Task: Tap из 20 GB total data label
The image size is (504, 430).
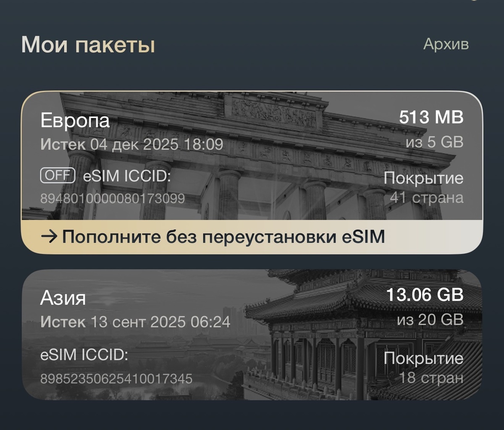Action: 431,320
